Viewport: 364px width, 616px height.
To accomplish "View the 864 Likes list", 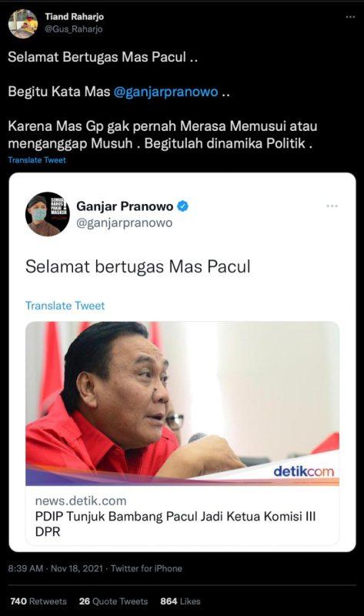I will pos(180,601).
